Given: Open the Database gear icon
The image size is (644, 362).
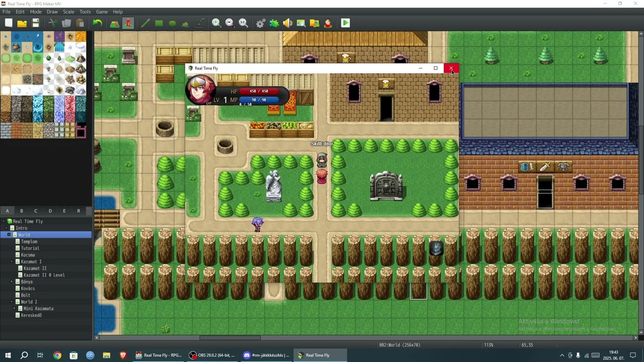Looking at the screenshot, I should (261, 23).
